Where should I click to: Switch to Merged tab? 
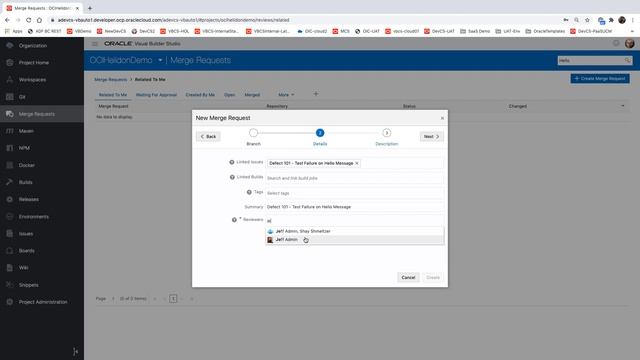point(252,95)
